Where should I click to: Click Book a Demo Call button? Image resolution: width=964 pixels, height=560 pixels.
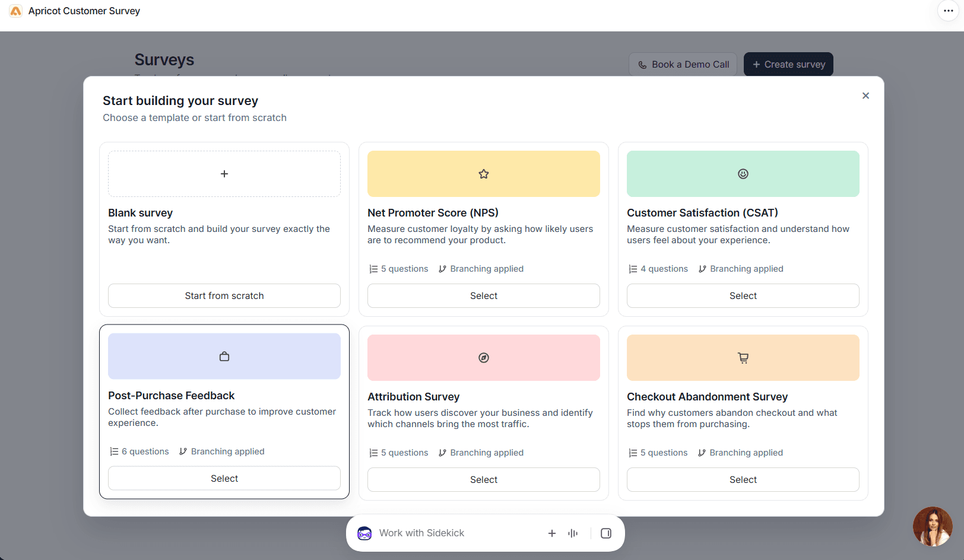[x=683, y=64]
